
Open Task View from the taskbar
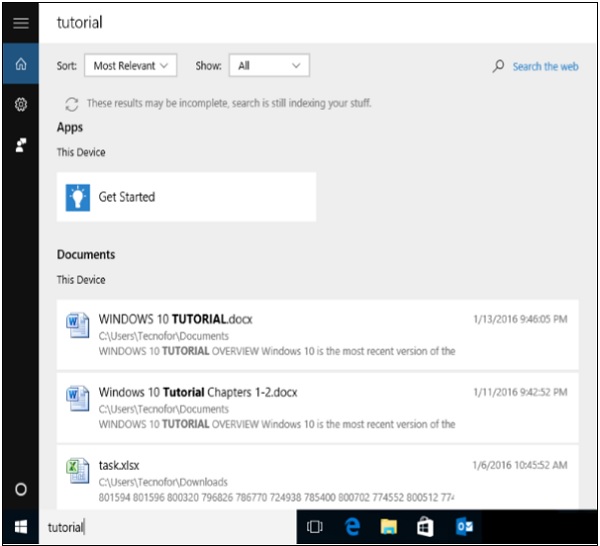(x=315, y=526)
